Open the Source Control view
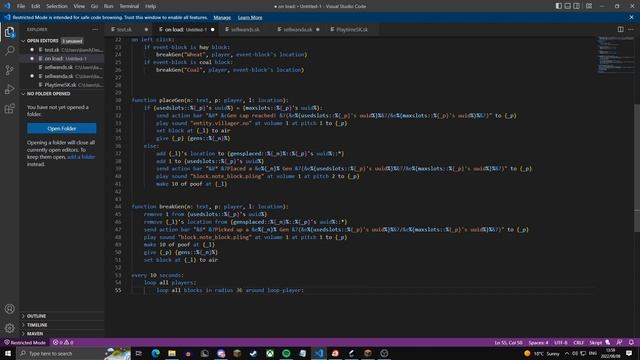Image resolution: width=640 pixels, height=360 pixels. coord(9,70)
